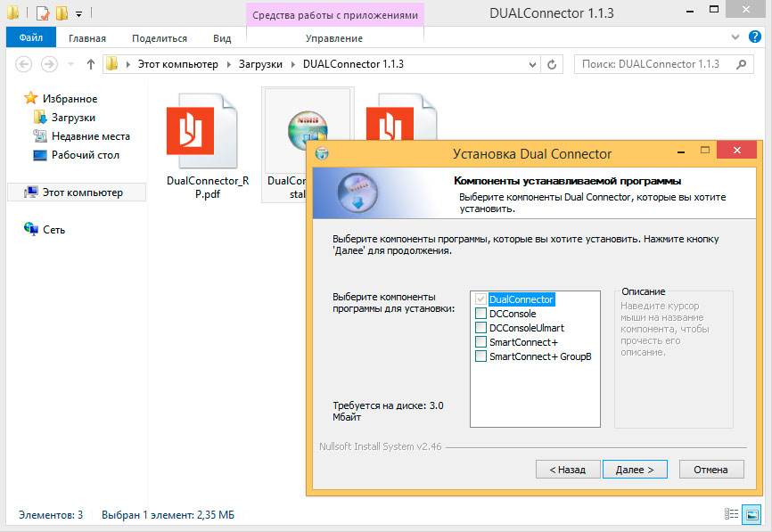Viewport: 772px width, 532px height.
Task: Click DUALConnector 1.1.3 in the breadcrumb path
Action: tap(353, 64)
